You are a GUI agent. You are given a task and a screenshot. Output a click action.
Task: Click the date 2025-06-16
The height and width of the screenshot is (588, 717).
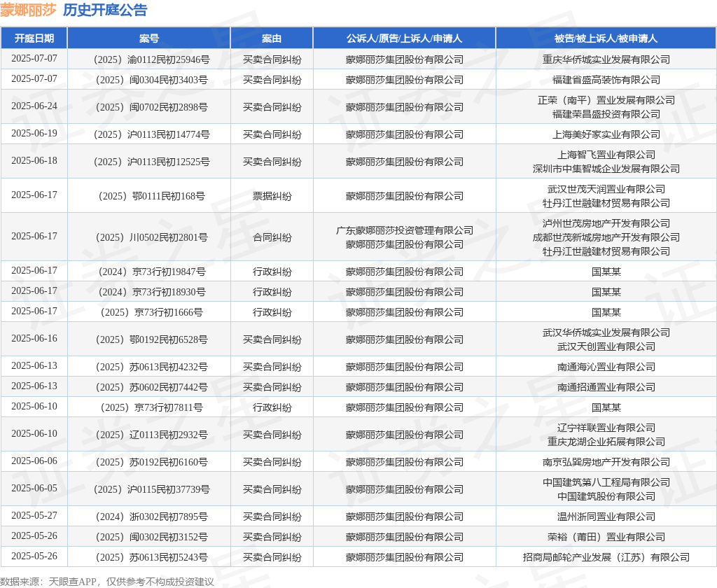click(x=34, y=338)
